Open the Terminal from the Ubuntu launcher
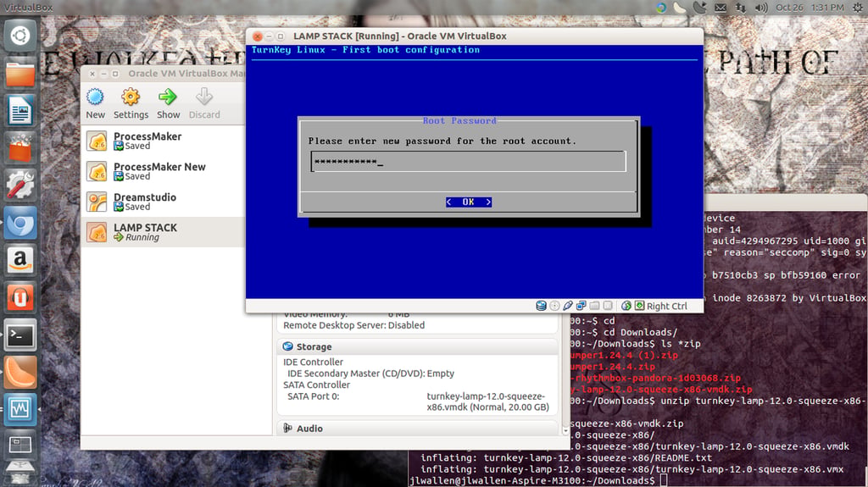 [20, 335]
